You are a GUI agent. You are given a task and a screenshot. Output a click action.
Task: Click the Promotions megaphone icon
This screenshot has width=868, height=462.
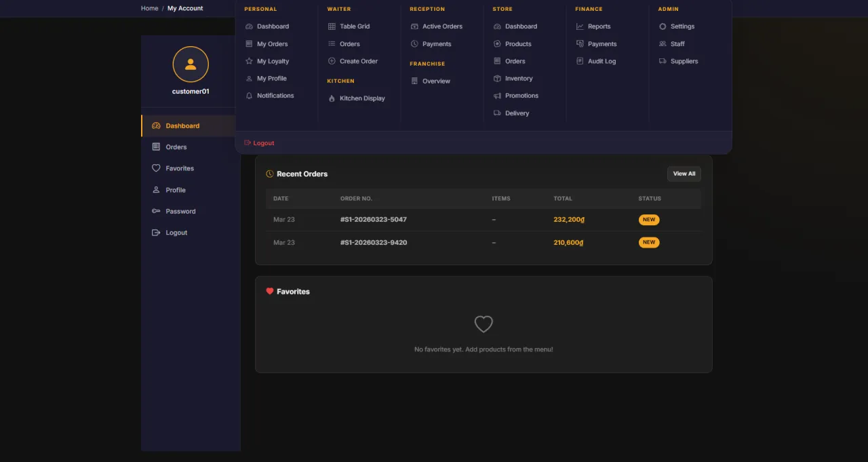click(x=497, y=96)
